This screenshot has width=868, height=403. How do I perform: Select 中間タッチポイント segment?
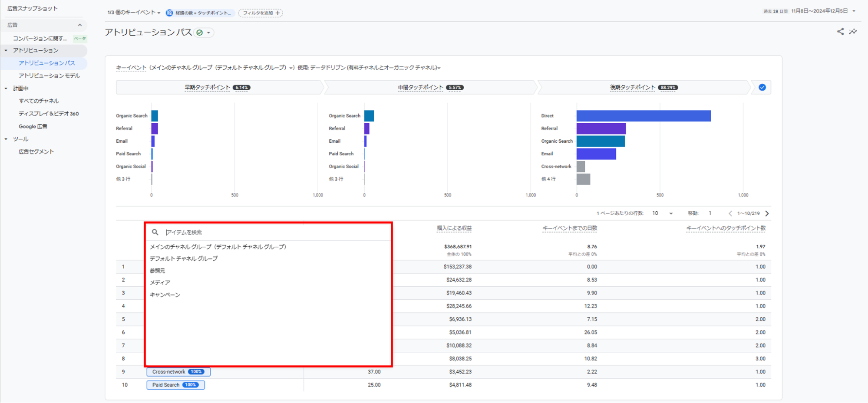tap(431, 88)
